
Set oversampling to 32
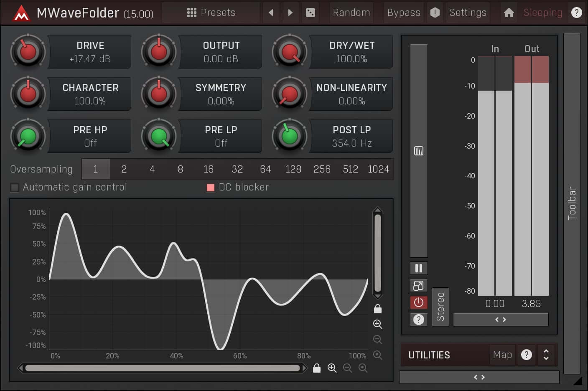click(x=237, y=169)
